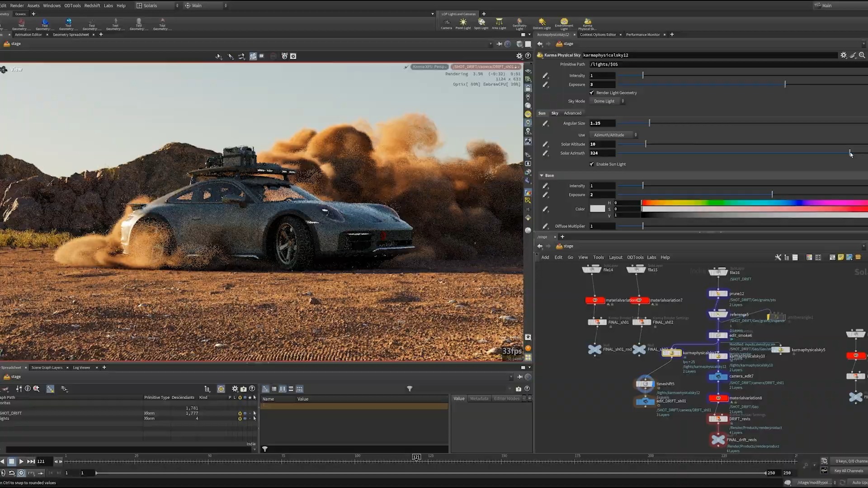Click the magnifier search icon in parameters panel

(x=862, y=55)
